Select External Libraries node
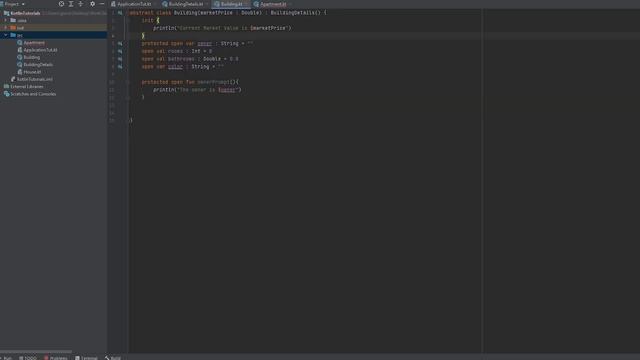 [x=27, y=87]
